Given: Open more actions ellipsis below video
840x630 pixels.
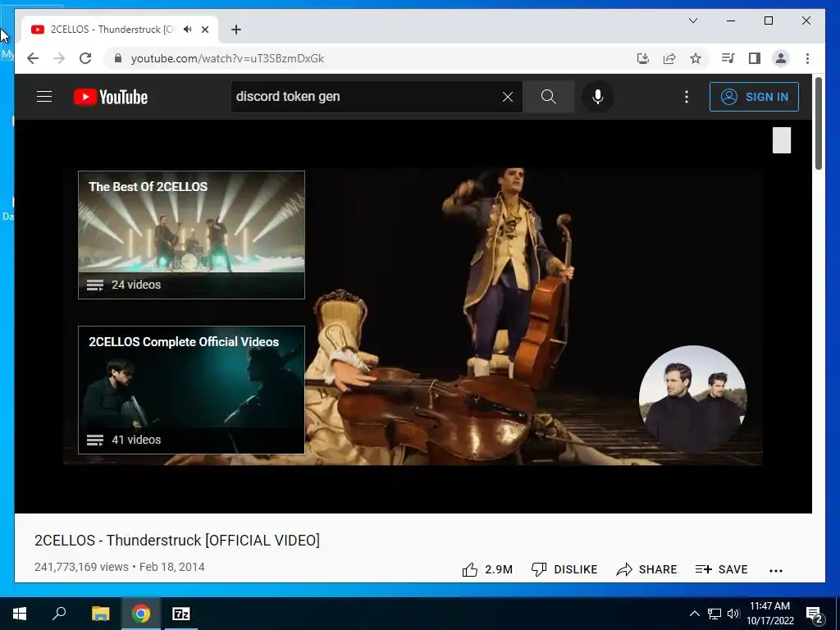Looking at the screenshot, I should [x=776, y=571].
